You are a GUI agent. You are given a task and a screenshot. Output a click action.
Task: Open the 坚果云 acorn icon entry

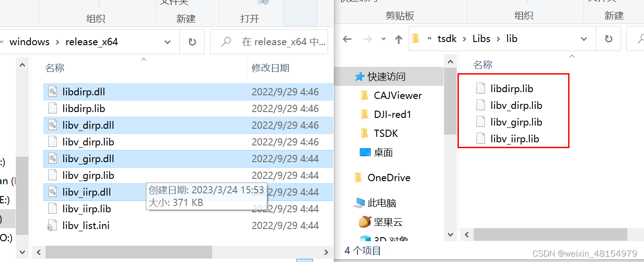point(365,222)
